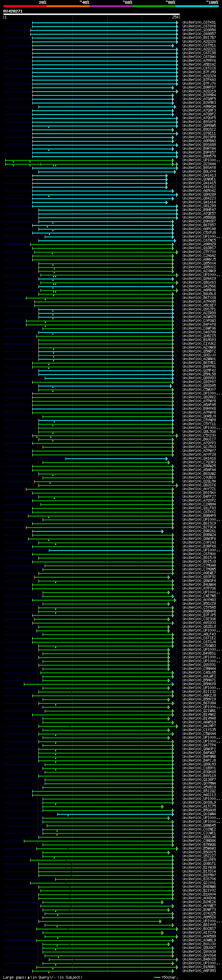
Task: Click the cyan alignment bar for UniRef100_C6TK81
Action: pyautogui.click(x=105, y=23)
